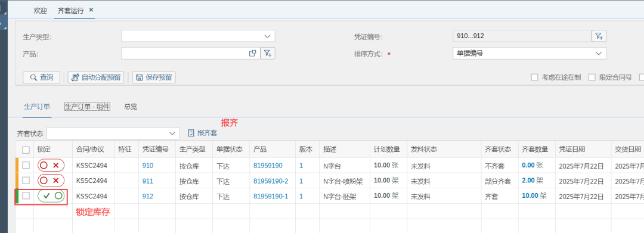The image size is (644, 233).
Task: Click the 查询 search button
Action: tap(42, 77)
